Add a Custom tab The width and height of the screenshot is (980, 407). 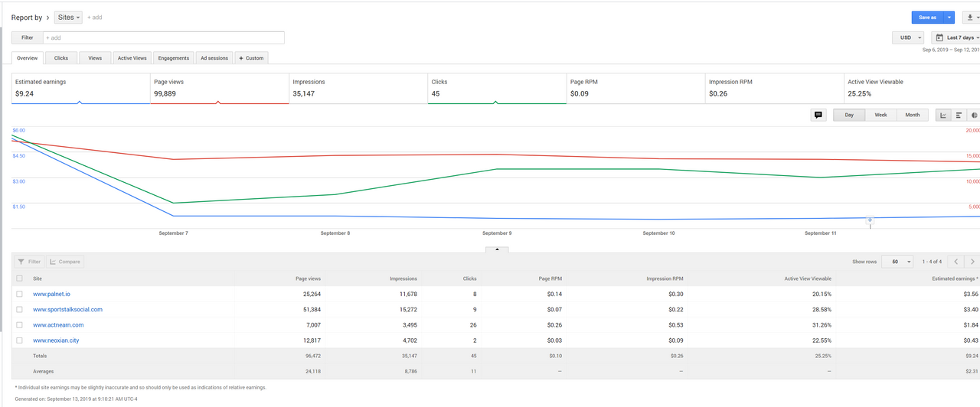pos(251,58)
